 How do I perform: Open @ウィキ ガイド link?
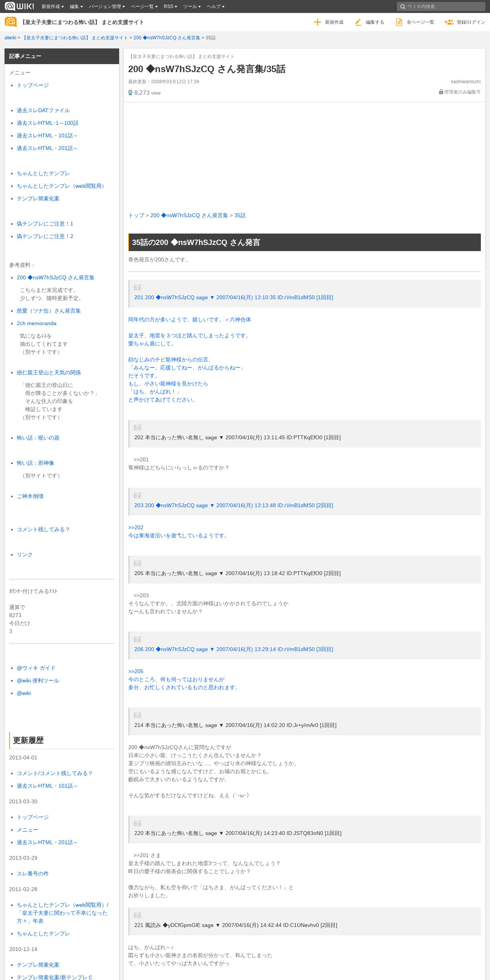[36, 668]
